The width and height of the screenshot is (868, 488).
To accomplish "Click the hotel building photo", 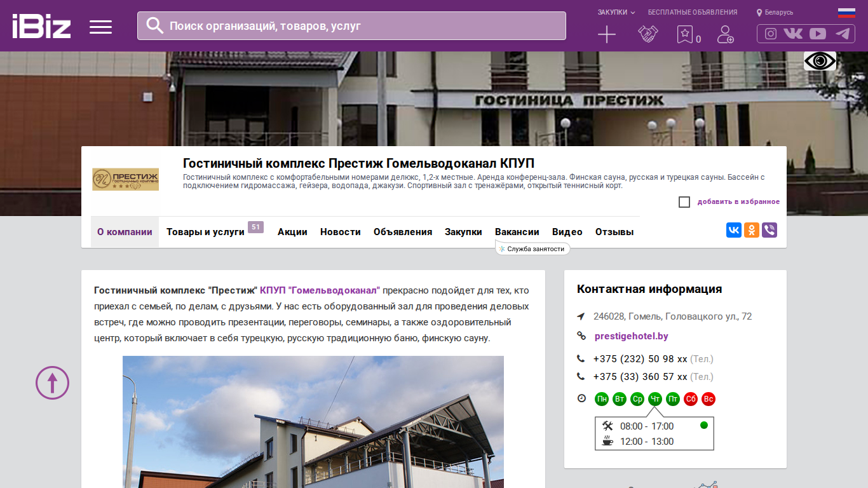I will coord(313,422).
